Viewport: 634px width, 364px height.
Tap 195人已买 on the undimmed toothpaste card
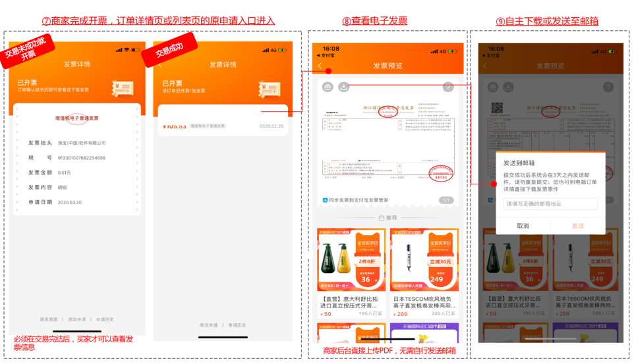click(x=370, y=314)
